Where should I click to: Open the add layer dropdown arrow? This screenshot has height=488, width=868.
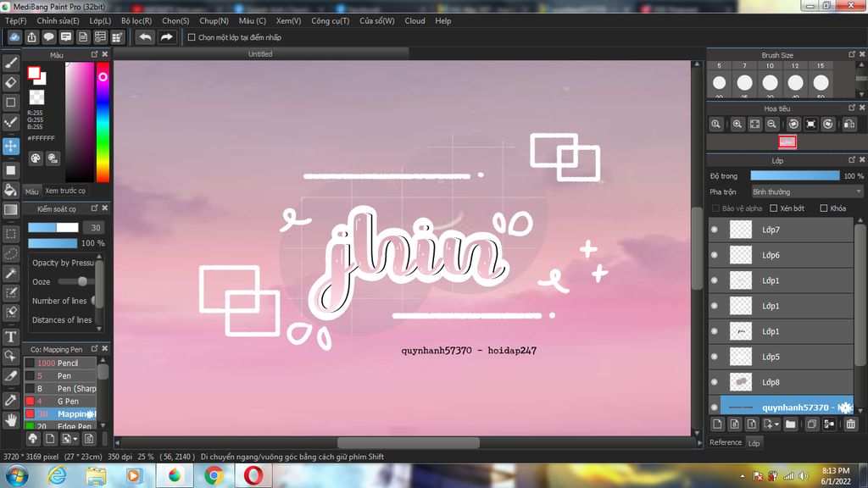coord(777,424)
